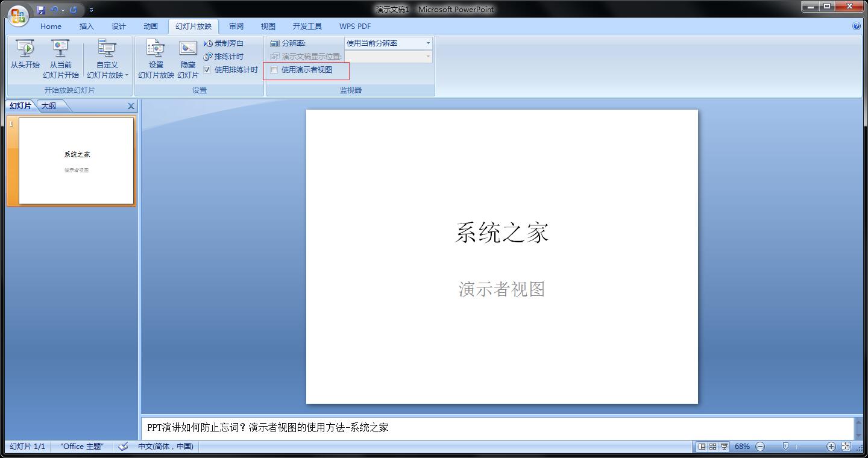Click the 普通视图 icon in status bar

click(x=701, y=447)
